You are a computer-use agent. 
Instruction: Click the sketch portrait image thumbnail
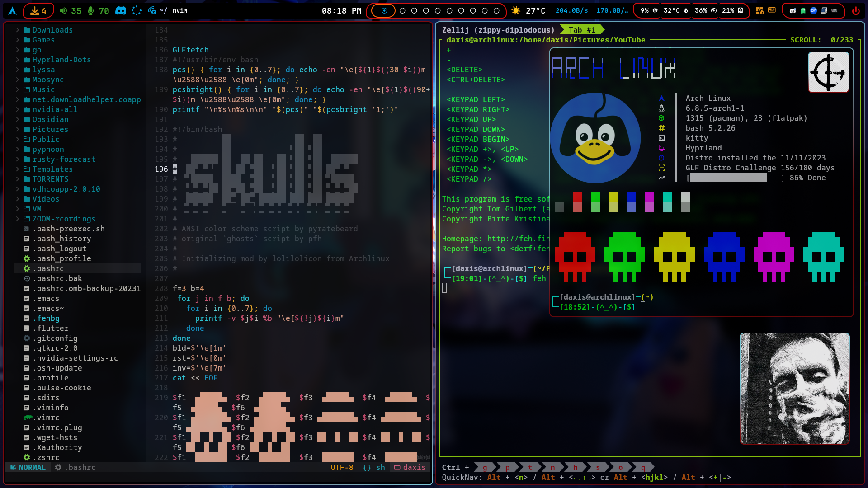coord(794,389)
